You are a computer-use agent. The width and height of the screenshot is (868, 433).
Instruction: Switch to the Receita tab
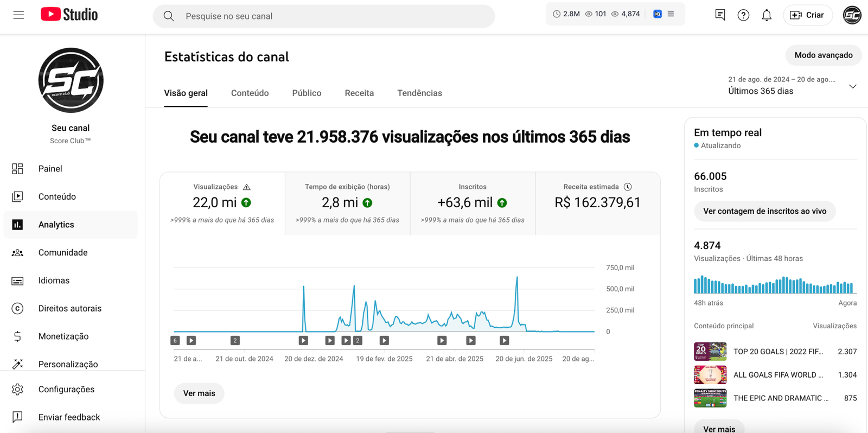pos(359,93)
